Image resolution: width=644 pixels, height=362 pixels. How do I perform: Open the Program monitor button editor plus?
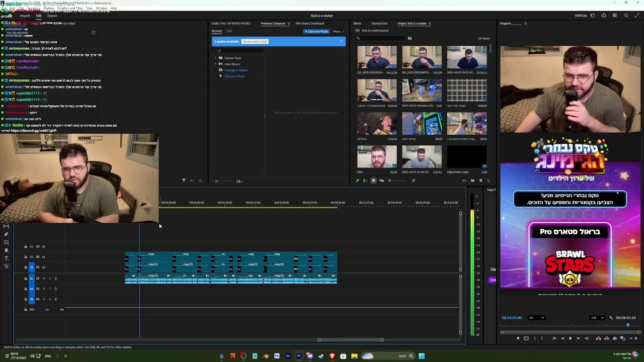click(636, 338)
